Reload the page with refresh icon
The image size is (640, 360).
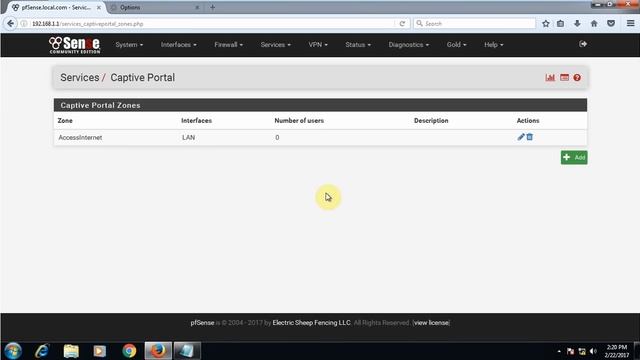402,24
